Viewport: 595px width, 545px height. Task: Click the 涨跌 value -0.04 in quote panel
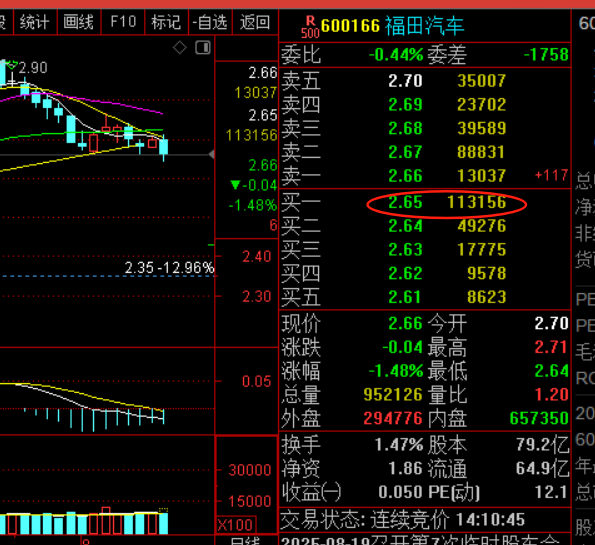(402, 347)
